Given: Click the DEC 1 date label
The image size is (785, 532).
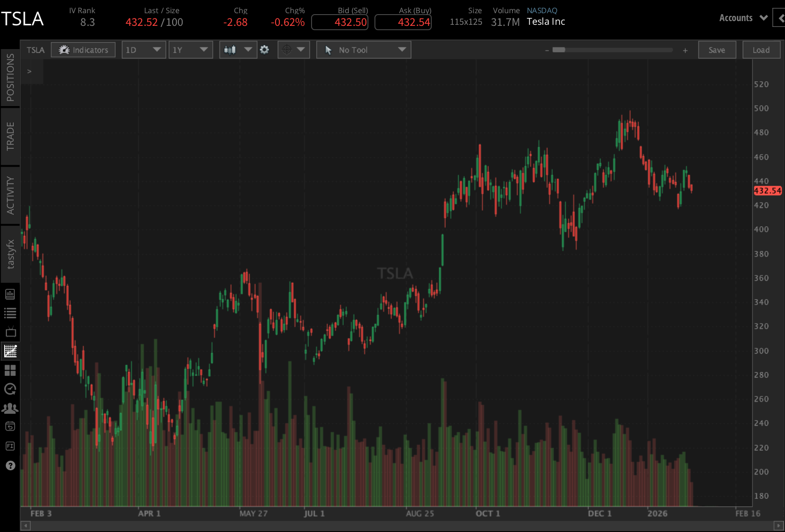Looking at the screenshot, I should point(600,514).
